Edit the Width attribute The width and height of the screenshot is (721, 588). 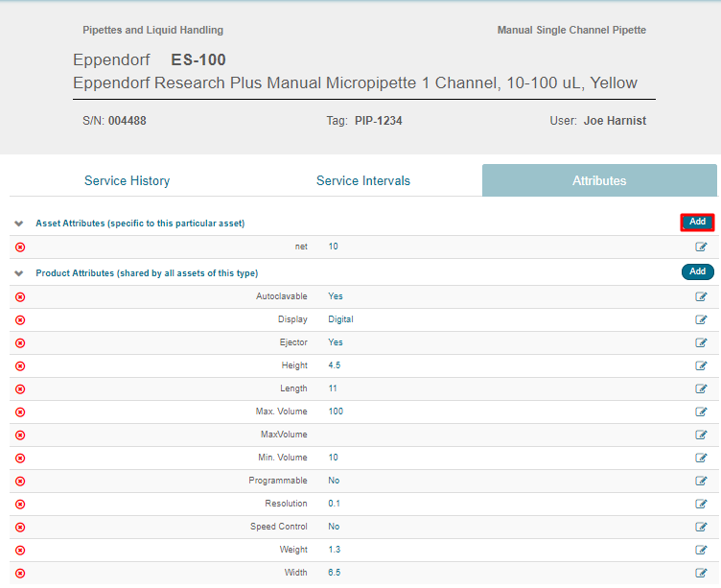click(x=701, y=573)
